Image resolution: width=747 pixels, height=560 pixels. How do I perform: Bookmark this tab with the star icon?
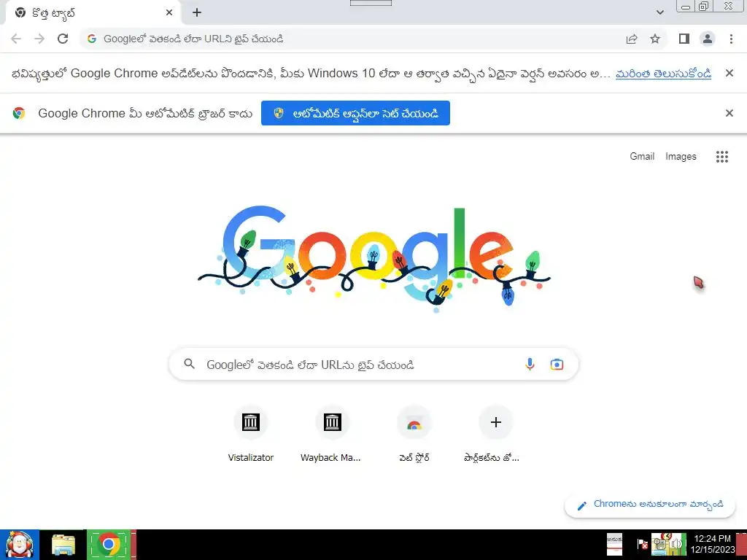(x=655, y=39)
